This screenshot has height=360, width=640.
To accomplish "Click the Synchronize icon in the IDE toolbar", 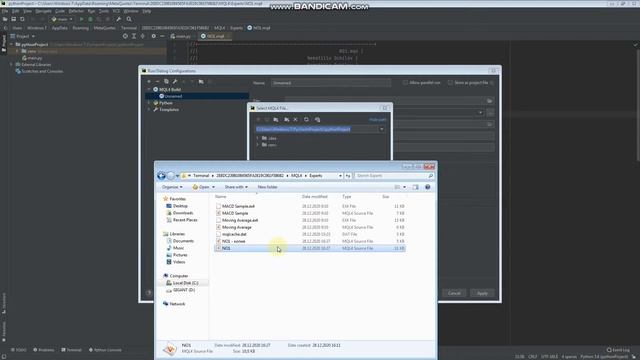I will [x=22, y=19].
